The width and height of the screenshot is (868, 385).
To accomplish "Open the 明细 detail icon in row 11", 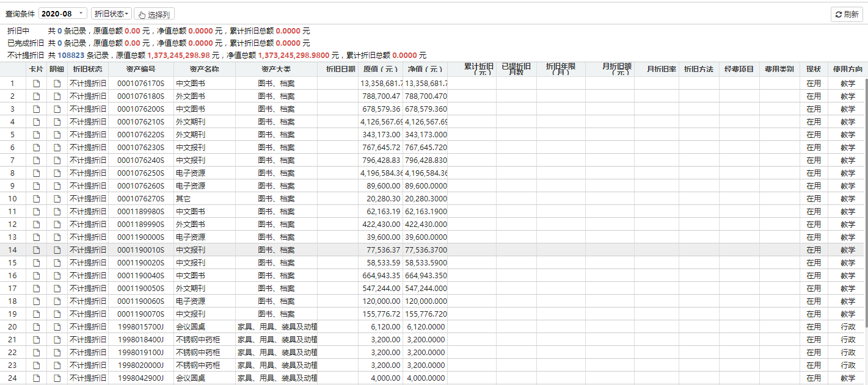I will (x=57, y=212).
